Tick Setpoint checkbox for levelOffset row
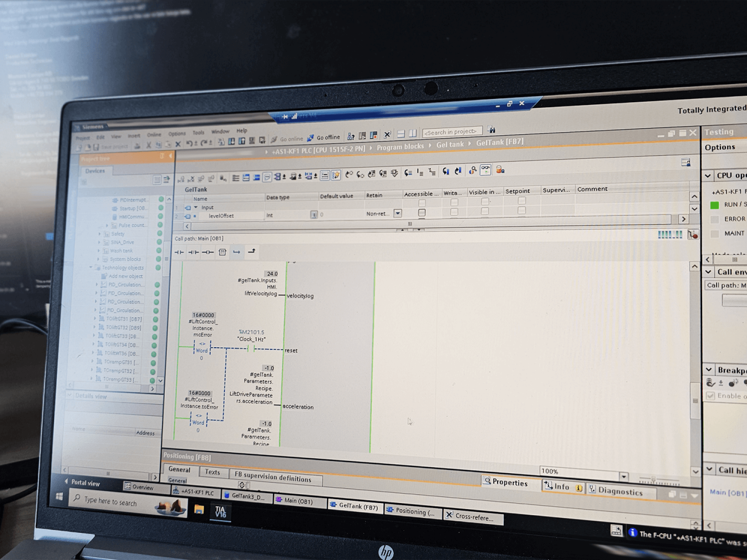 click(x=522, y=210)
